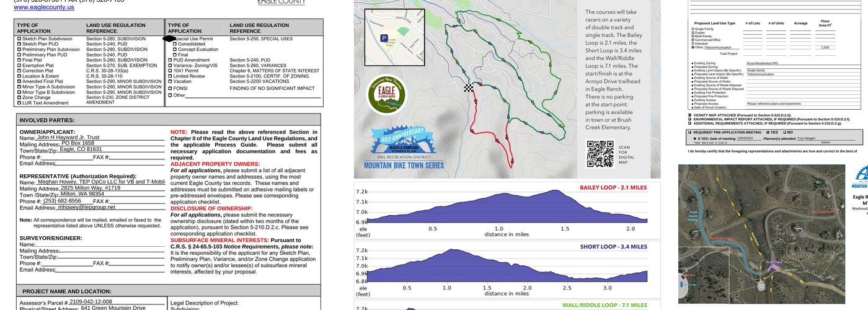The image size is (868, 310).
Task: Click the QR code for the digital map
Action: (600, 154)
